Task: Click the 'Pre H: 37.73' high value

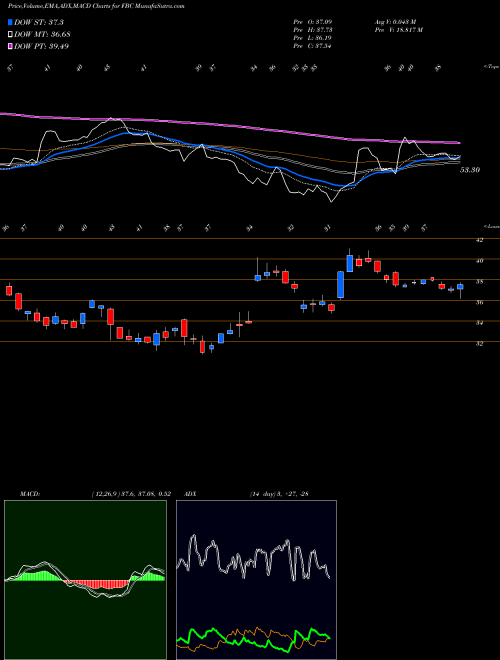Action: point(312,30)
